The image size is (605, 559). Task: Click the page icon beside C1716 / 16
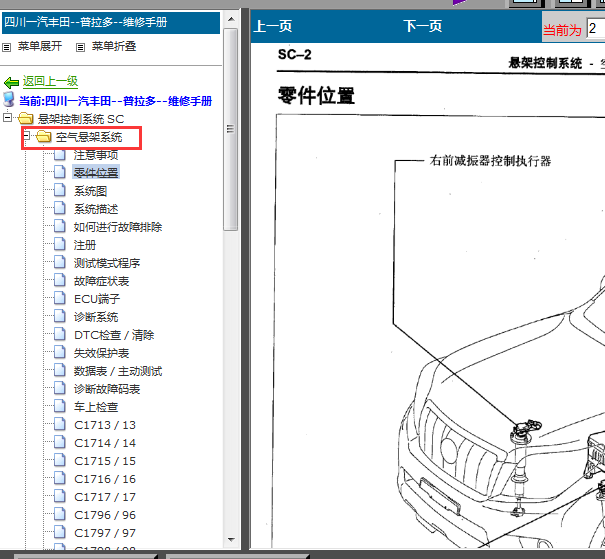coord(59,478)
